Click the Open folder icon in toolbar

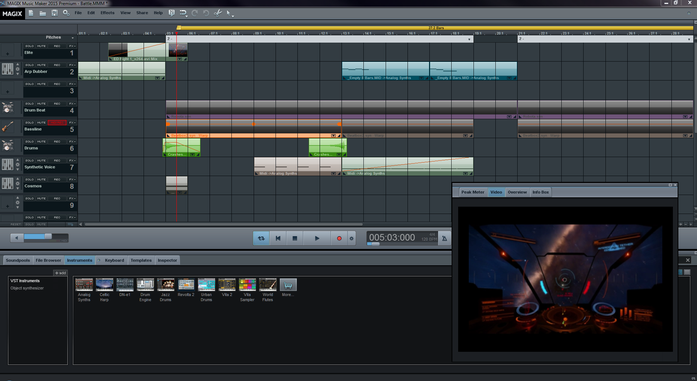[x=42, y=13]
